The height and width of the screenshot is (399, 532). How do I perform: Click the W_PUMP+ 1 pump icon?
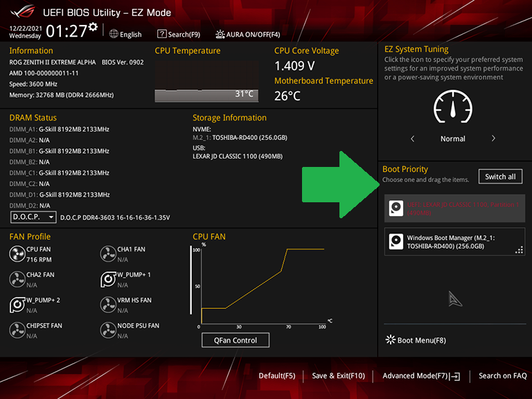point(108,280)
